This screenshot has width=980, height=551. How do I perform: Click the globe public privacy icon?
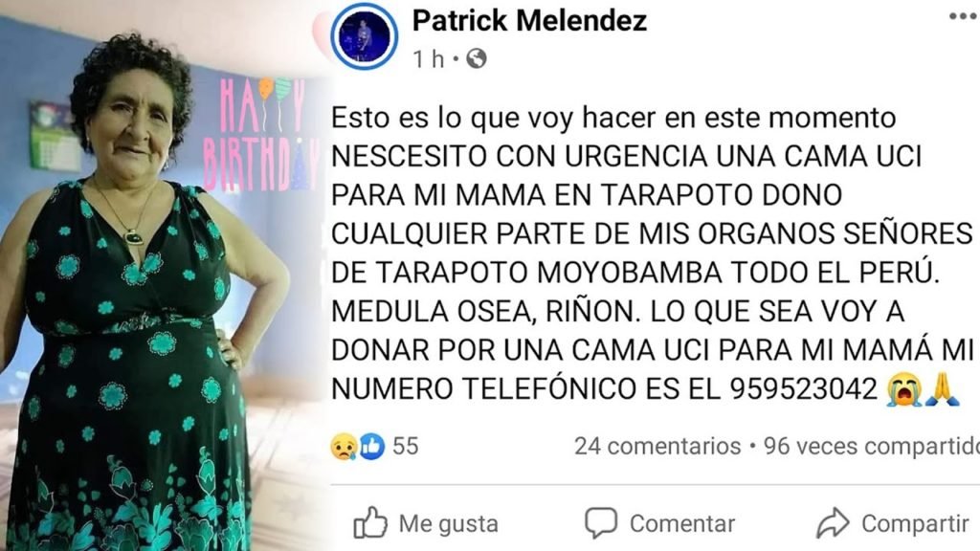477,58
